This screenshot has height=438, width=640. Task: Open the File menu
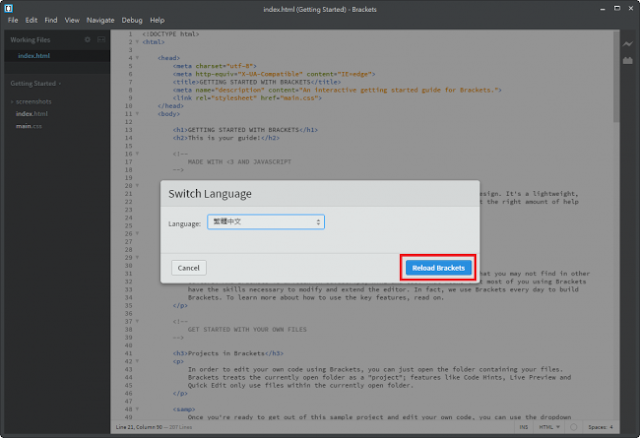click(x=13, y=20)
